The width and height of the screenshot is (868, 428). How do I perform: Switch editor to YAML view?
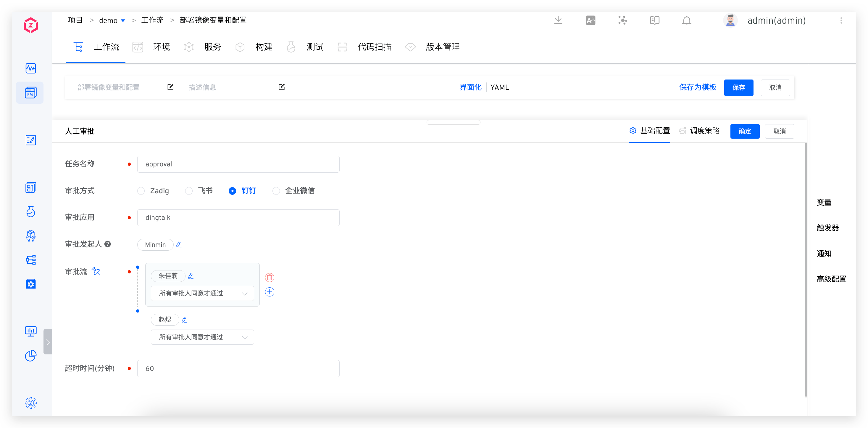(x=500, y=87)
